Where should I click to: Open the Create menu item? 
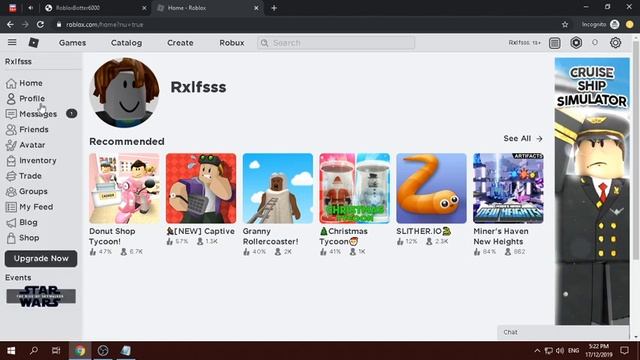(180, 43)
